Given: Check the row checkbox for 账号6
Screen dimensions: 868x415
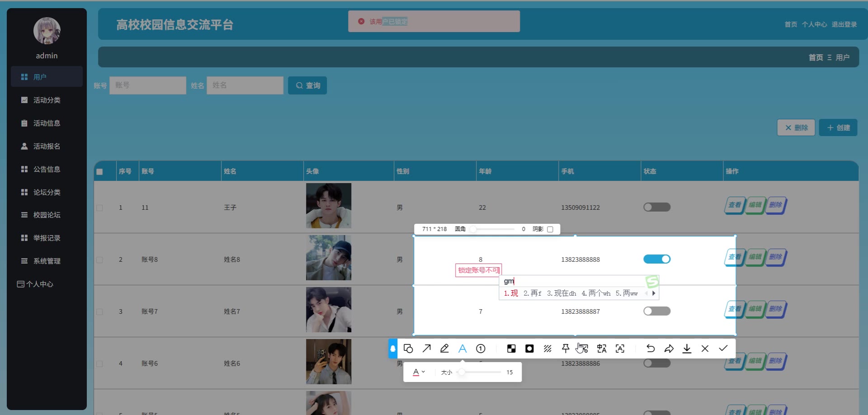Looking at the screenshot, I should [99, 364].
